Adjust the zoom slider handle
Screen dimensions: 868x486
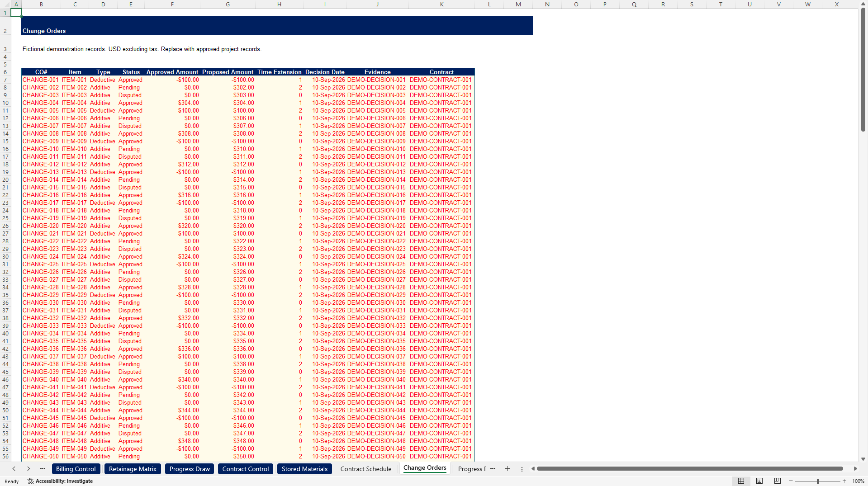click(818, 481)
